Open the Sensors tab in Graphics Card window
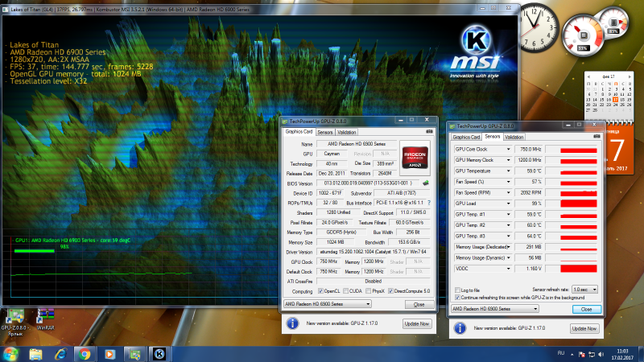Image resolution: width=644 pixels, height=362 pixels. tap(324, 132)
